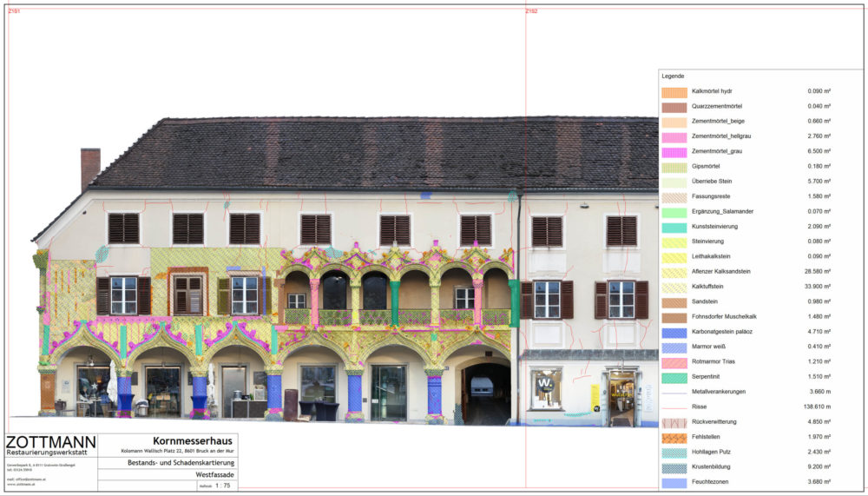Click the Metallverankerungen line symbol

(674, 393)
